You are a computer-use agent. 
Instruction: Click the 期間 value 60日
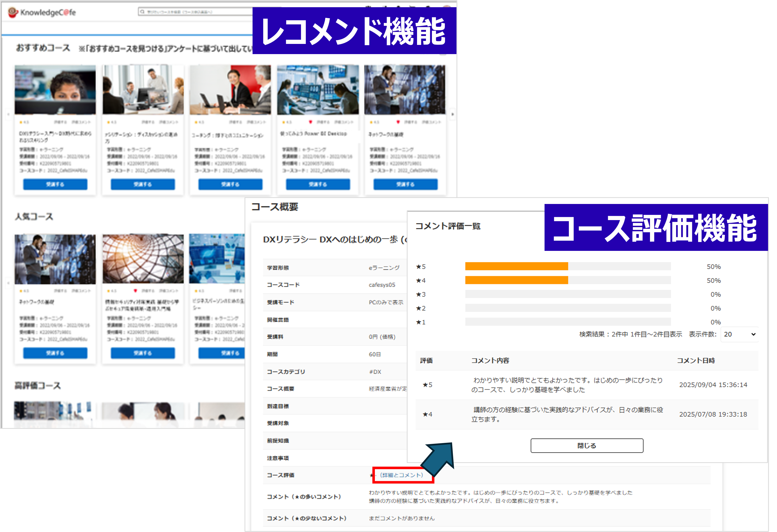(374, 354)
